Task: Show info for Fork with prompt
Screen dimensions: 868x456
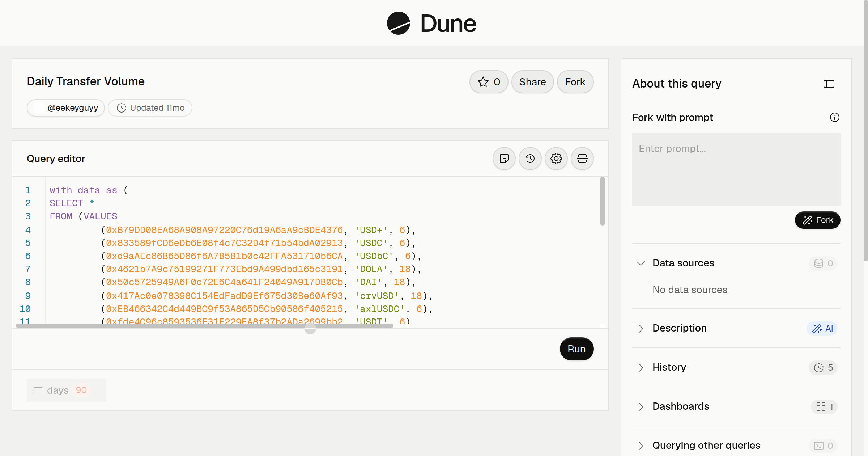Action: click(x=834, y=117)
